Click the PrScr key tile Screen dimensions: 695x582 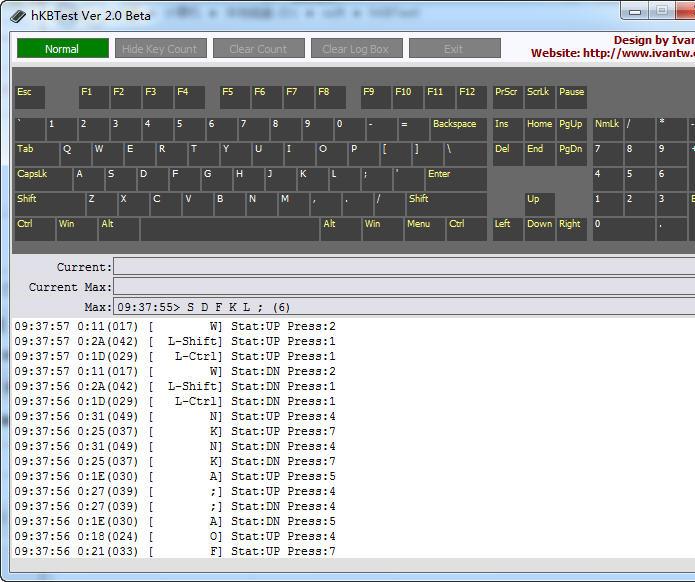click(x=507, y=97)
